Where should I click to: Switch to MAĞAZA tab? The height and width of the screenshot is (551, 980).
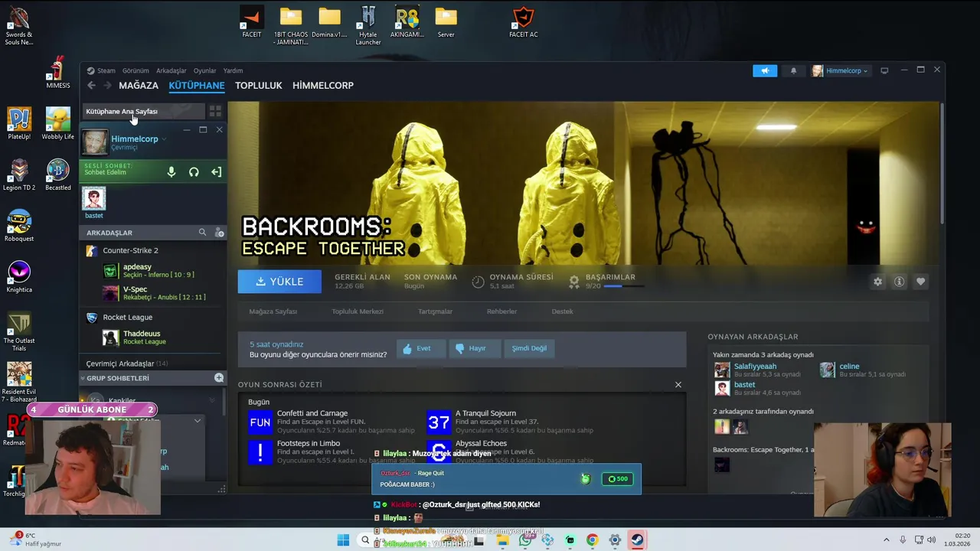[139, 86]
